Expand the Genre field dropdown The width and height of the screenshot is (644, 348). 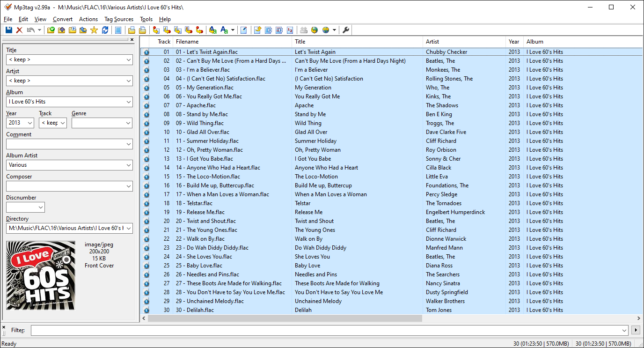(x=129, y=123)
